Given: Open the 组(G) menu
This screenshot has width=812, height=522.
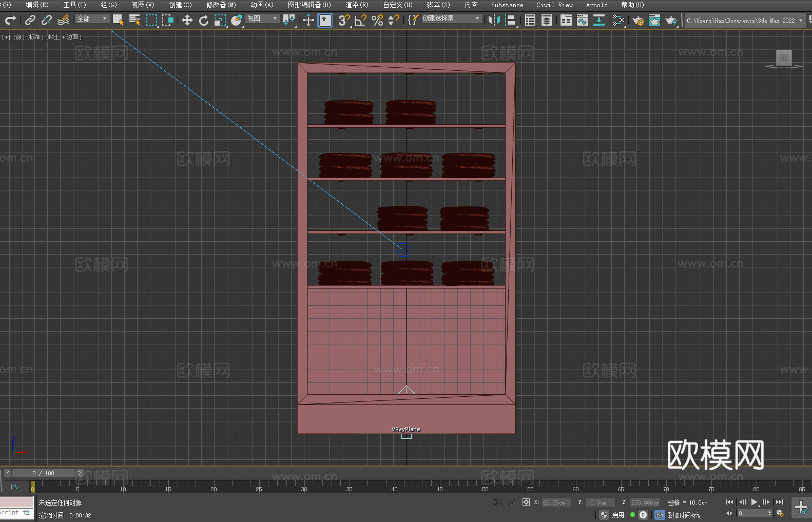Looking at the screenshot, I should click(x=109, y=5).
